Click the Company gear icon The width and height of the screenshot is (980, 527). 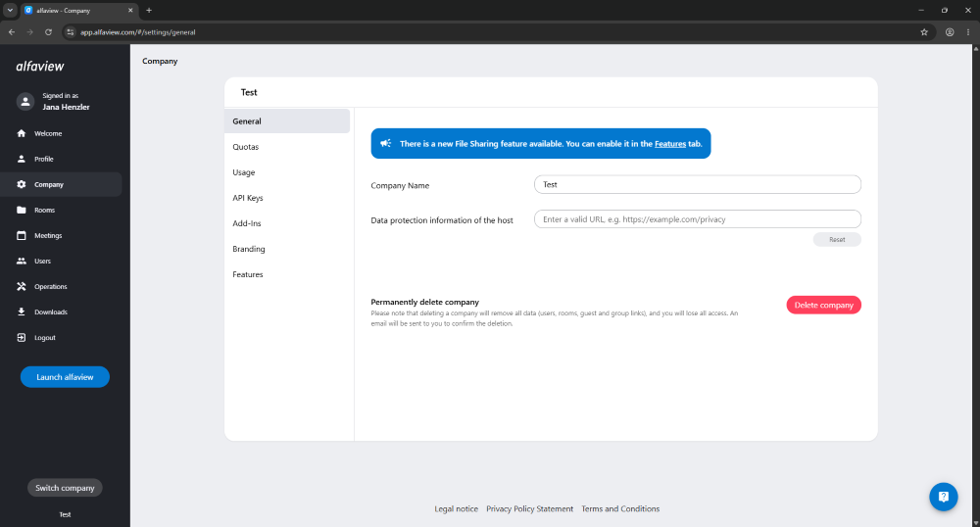(x=22, y=184)
